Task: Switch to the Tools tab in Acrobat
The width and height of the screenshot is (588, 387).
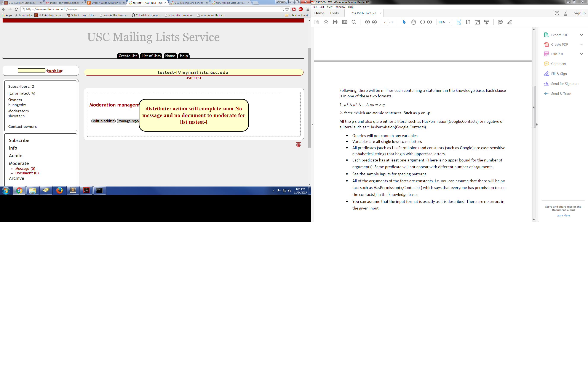Action: coord(334,13)
